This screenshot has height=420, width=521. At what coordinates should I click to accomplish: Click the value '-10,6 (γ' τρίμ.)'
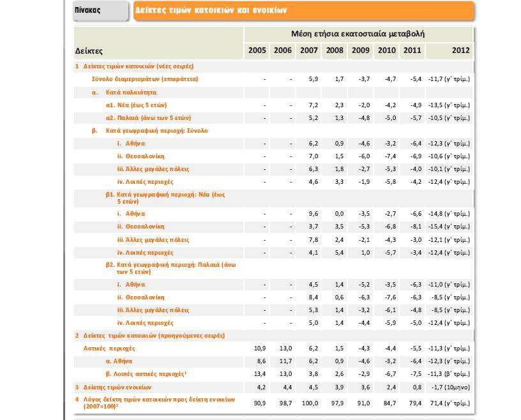click(449, 156)
